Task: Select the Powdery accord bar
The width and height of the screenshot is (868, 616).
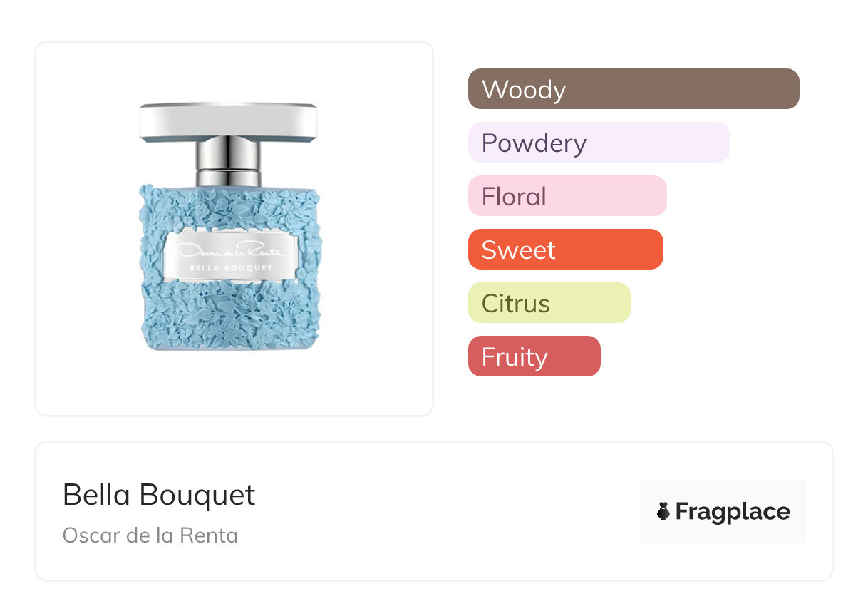Action: 599,143
